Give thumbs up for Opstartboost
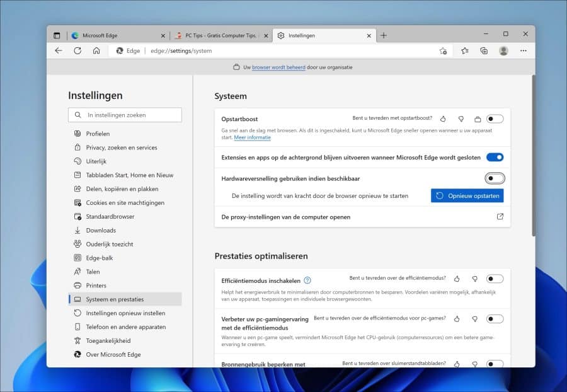Image resolution: width=567 pixels, height=392 pixels. click(443, 118)
